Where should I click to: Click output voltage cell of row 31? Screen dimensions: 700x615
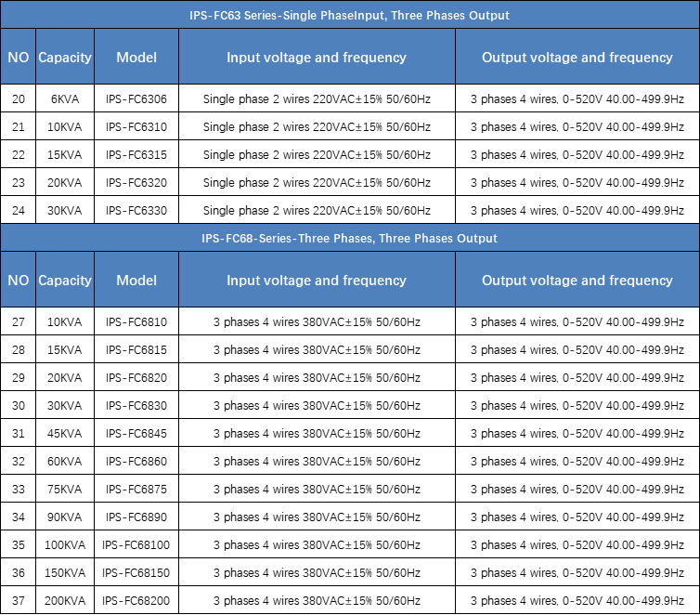[577, 433]
